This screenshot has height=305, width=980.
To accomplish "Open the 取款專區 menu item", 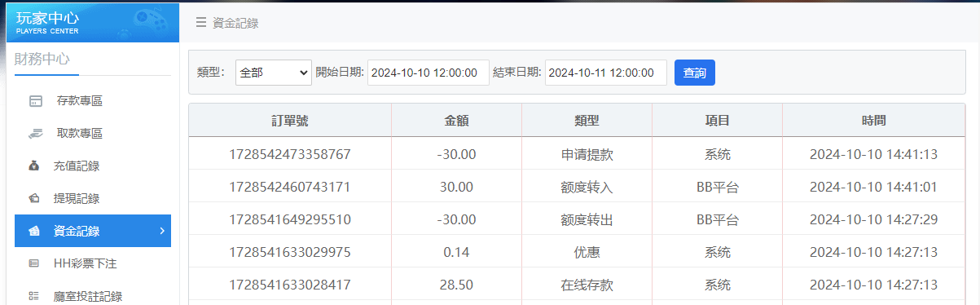I will [x=93, y=134].
